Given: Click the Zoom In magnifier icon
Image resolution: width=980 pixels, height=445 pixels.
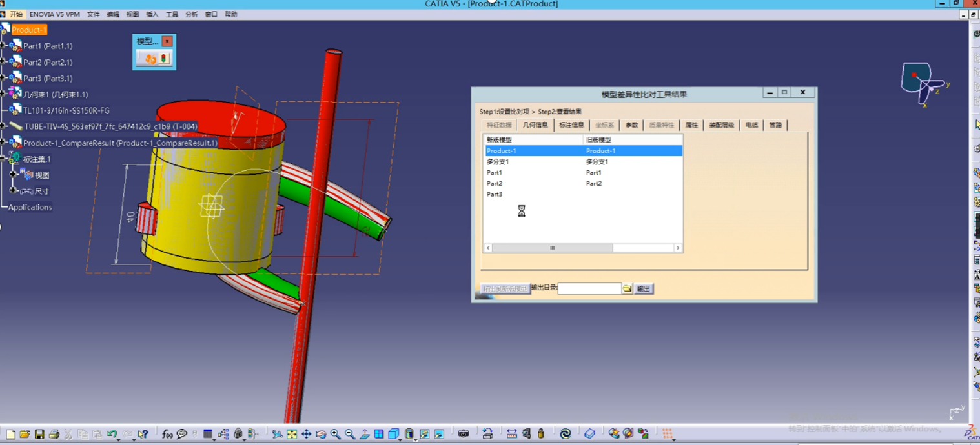Looking at the screenshot, I should [x=335, y=434].
